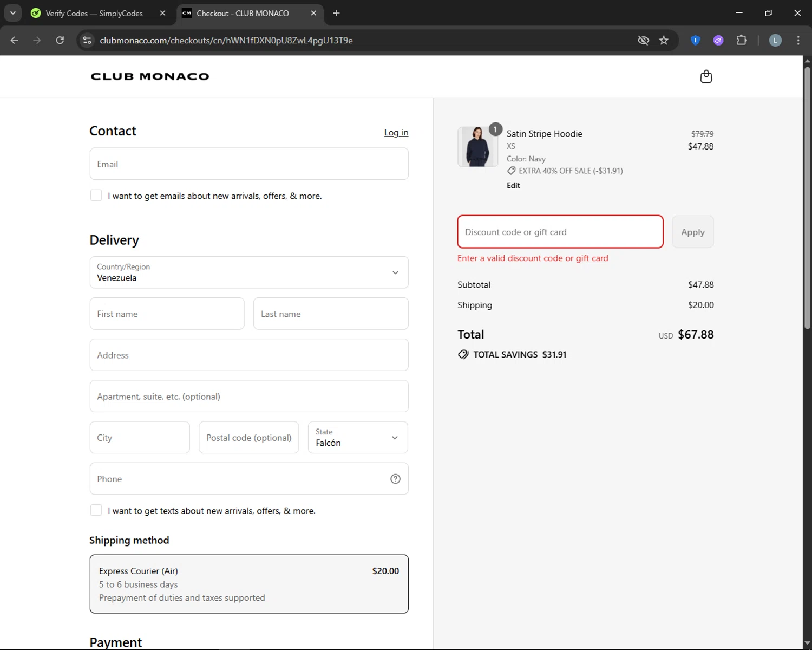Close the Verify Codes tab
This screenshot has width=812, height=650.
pyautogui.click(x=162, y=13)
